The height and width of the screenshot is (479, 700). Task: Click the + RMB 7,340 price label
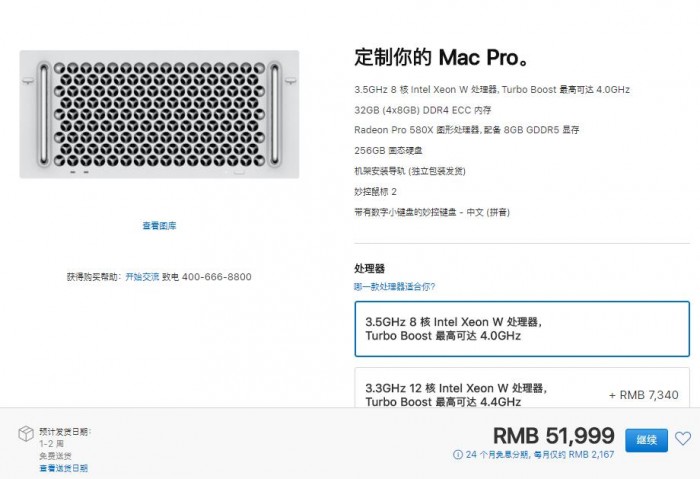(642, 395)
